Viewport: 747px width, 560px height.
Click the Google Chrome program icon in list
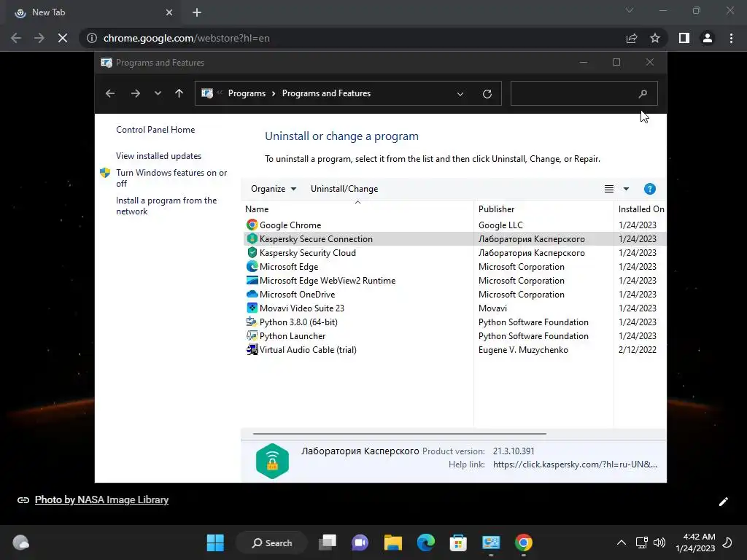[252, 225]
